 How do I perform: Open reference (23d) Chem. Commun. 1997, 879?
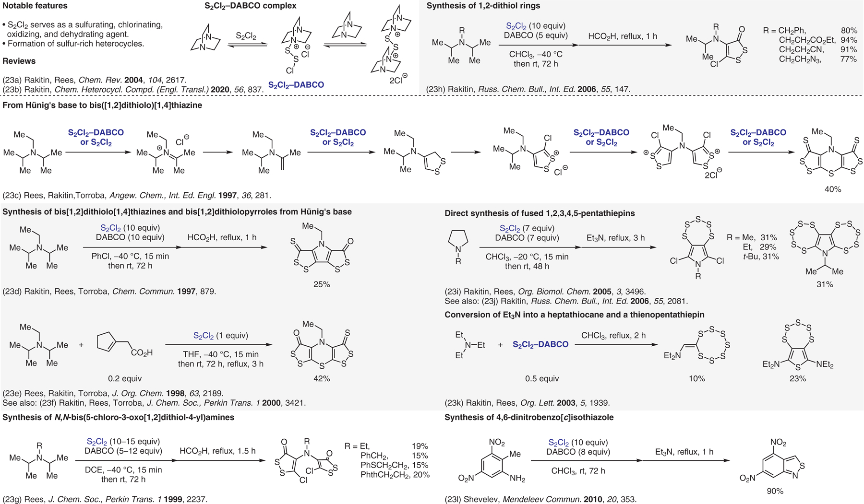(109, 291)
